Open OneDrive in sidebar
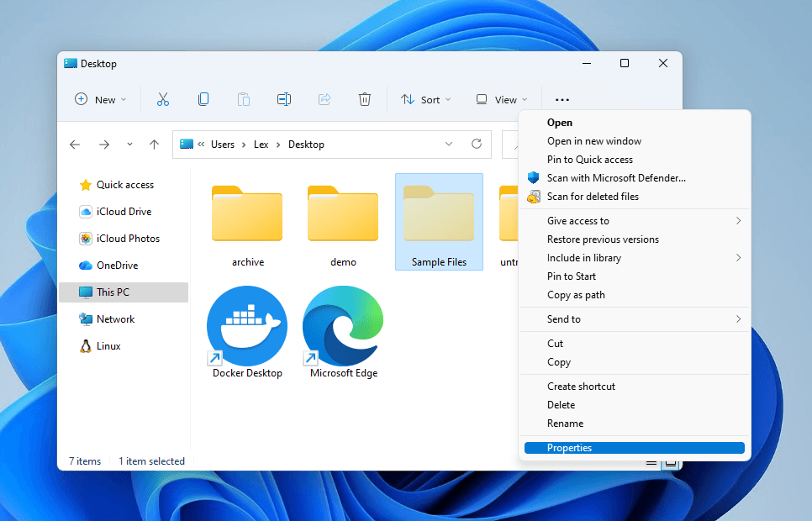This screenshot has width=812, height=521. (124, 266)
